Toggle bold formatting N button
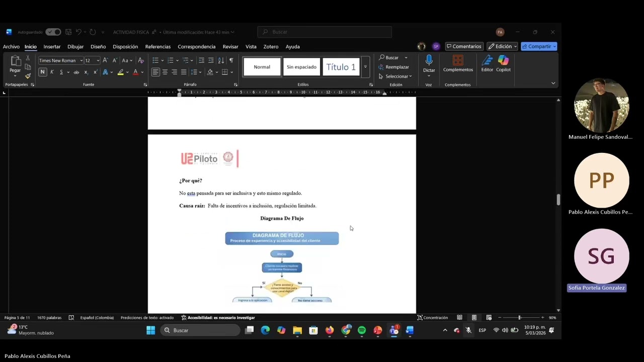Viewport: 644px width, 362px height. tap(42, 72)
